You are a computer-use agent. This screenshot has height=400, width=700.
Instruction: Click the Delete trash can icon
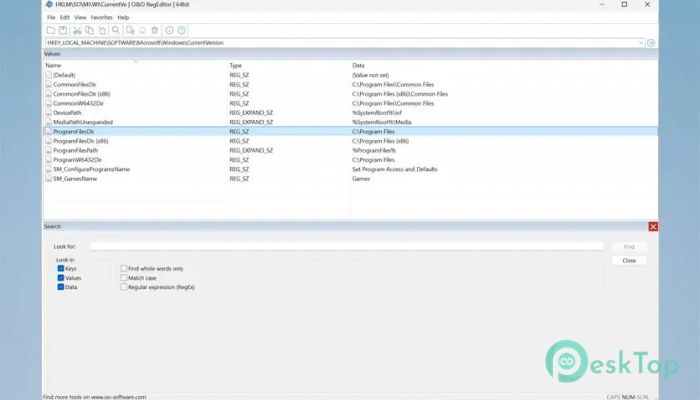click(154, 30)
